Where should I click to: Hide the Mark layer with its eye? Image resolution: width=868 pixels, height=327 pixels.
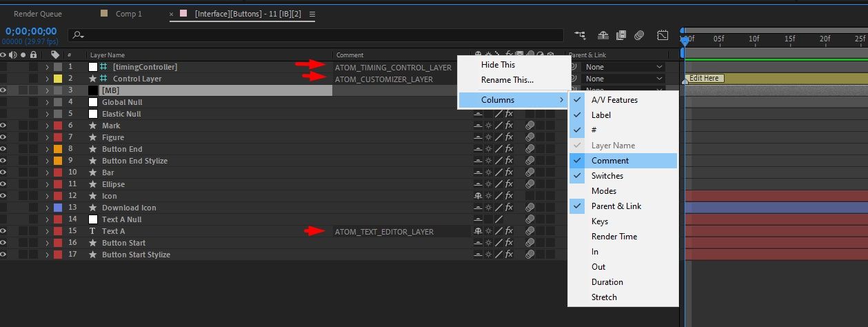(x=3, y=126)
